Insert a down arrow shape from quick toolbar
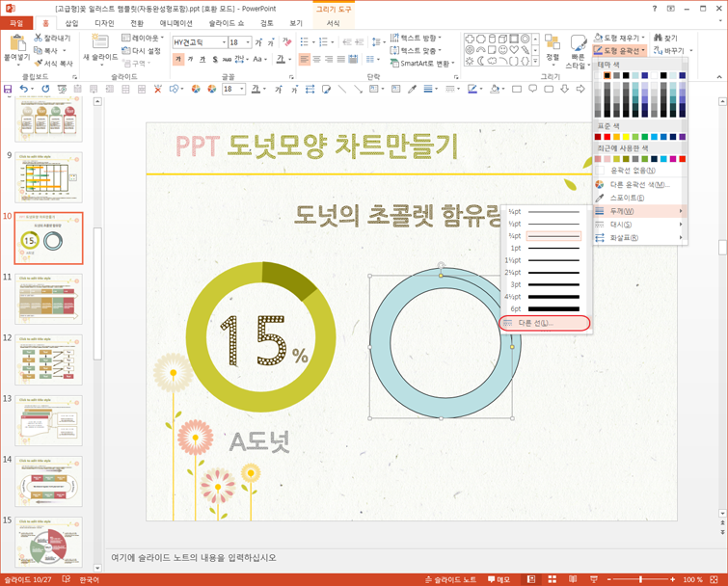Image resolution: width=728 pixels, height=586 pixels. pos(565,89)
